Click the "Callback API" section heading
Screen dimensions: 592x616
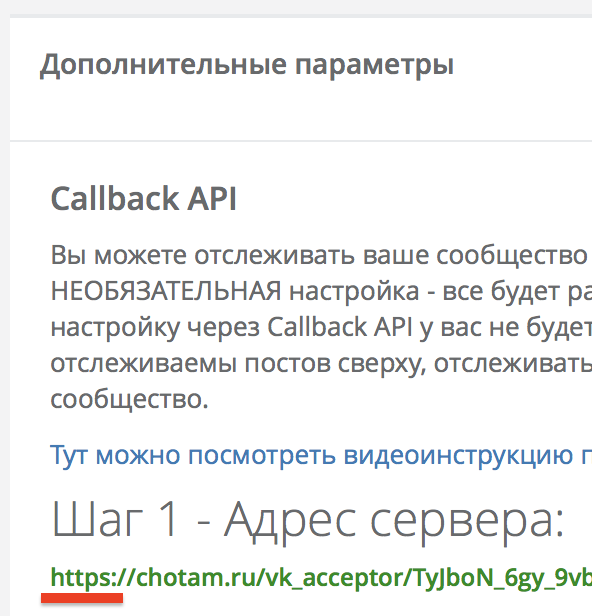click(x=144, y=199)
